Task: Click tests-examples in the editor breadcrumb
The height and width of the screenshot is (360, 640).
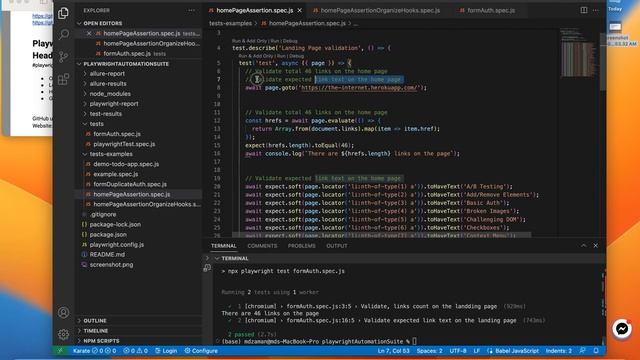Action: tap(230, 23)
